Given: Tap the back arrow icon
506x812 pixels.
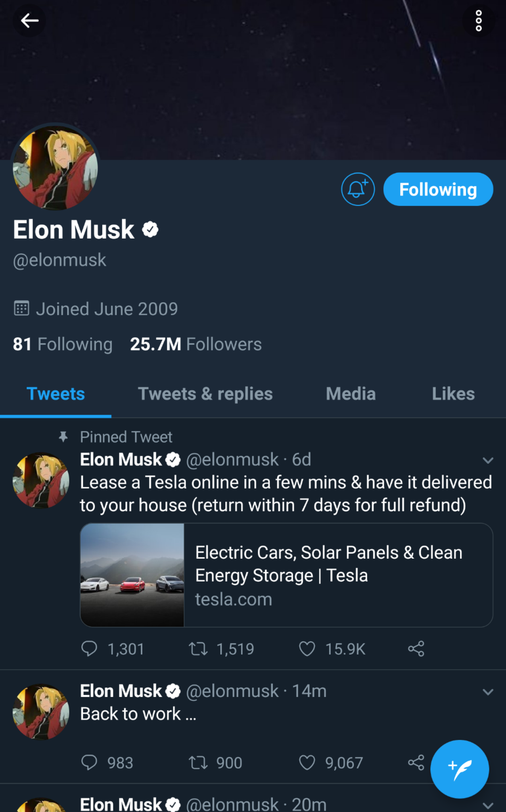Looking at the screenshot, I should click(29, 21).
